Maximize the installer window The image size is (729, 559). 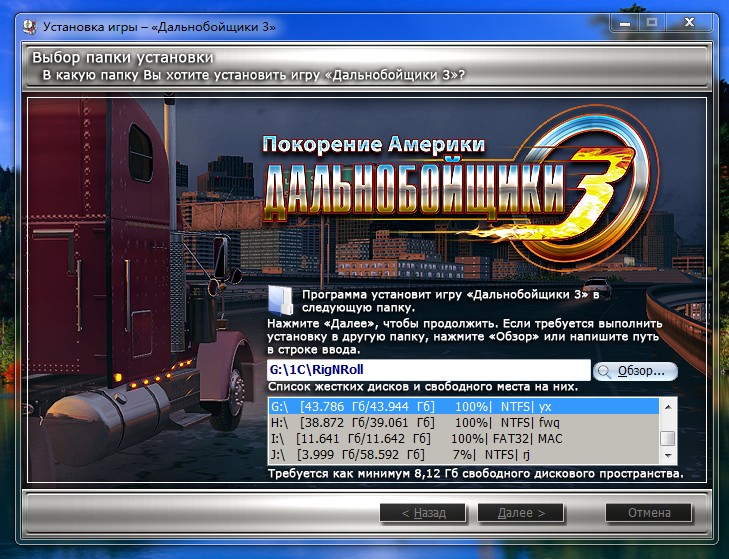(x=652, y=23)
